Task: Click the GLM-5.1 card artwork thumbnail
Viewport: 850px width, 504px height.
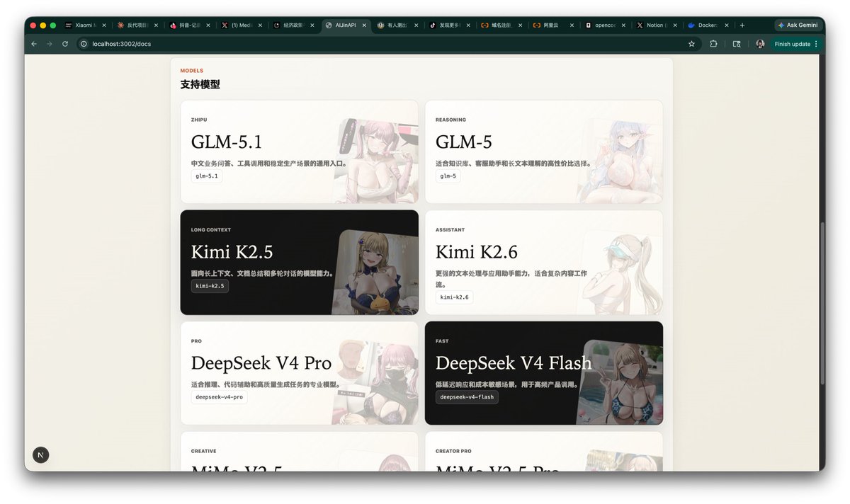Action: (376, 161)
